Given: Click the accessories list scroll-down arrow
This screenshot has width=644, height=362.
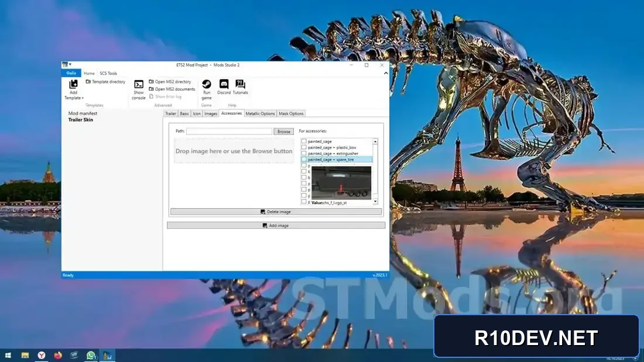Looking at the screenshot, I should [375, 202].
